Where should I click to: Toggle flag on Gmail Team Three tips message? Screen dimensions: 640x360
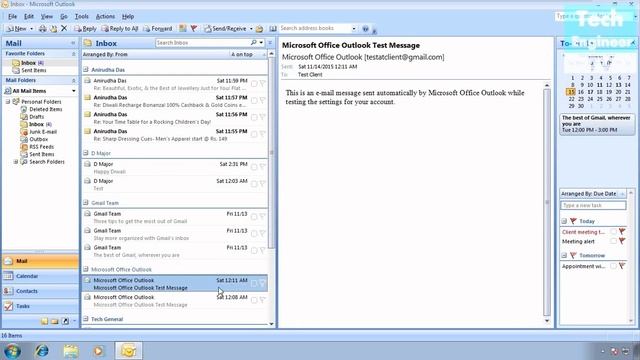pos(262,217)
